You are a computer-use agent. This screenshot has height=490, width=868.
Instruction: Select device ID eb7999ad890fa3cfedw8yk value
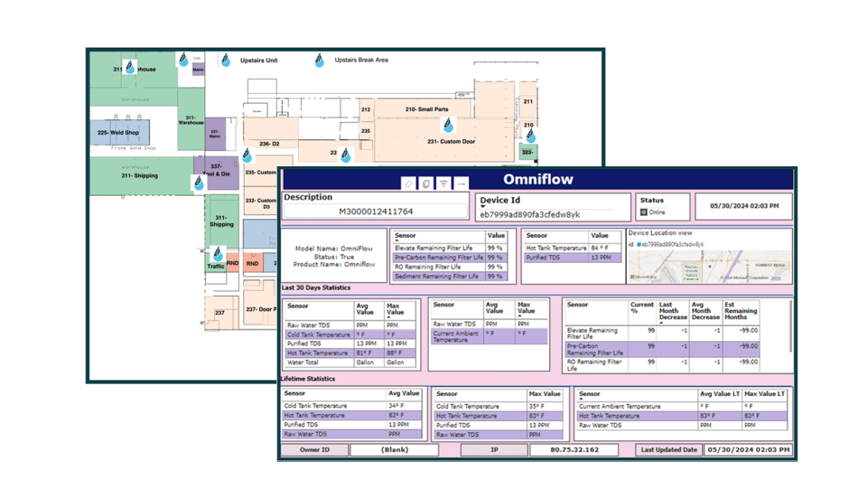(x=530, y=214)
